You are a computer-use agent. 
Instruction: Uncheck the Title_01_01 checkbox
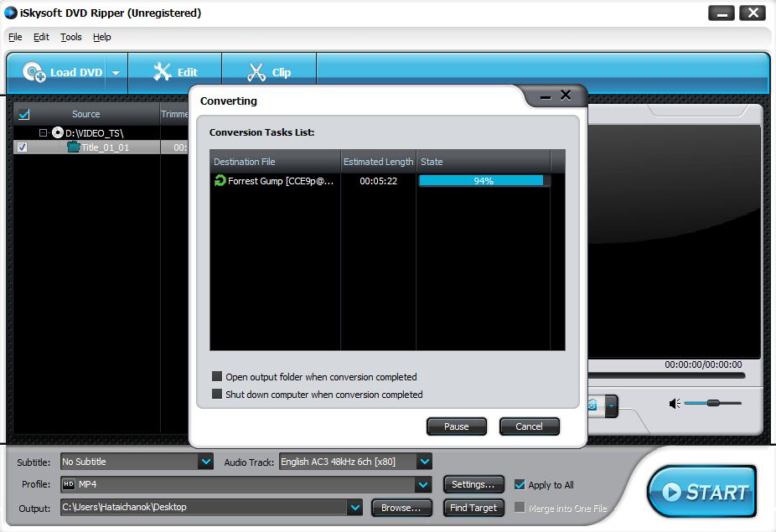23,147
